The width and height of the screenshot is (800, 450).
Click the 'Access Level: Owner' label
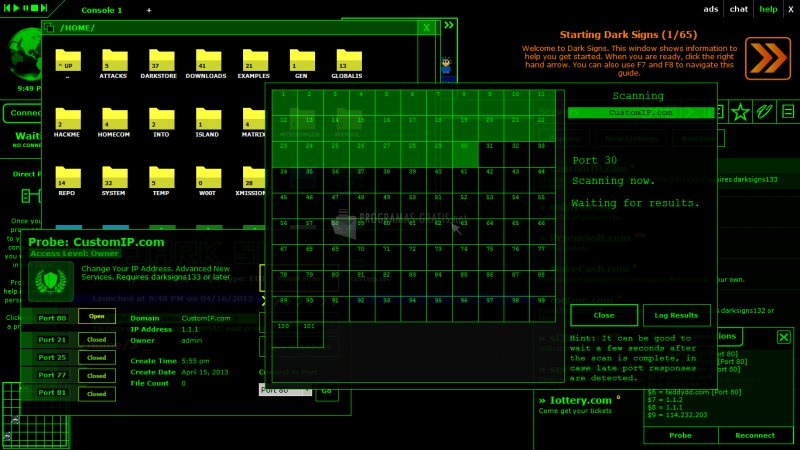tap(74, 253)
